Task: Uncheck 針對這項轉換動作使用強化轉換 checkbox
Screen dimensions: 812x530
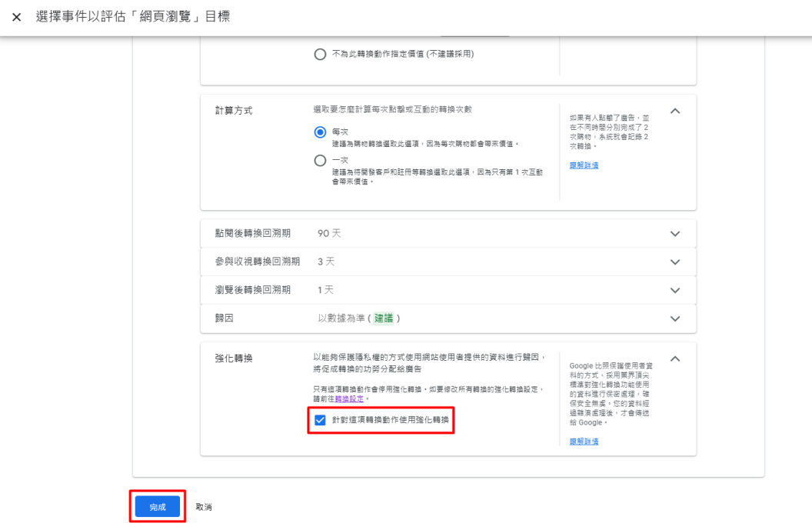Action: click(321, 420)
